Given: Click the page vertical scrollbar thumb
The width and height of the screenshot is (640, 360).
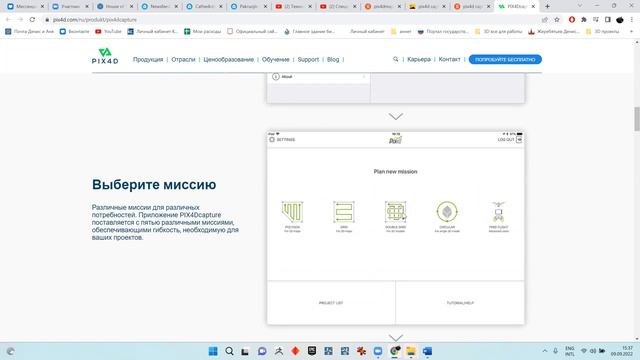Looking at the screenshot, I should 637,119.
